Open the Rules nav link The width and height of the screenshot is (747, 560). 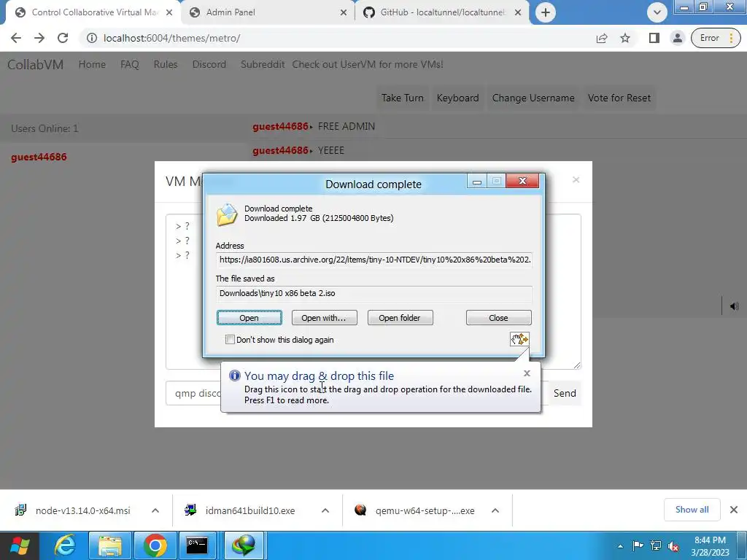(166, 64)
